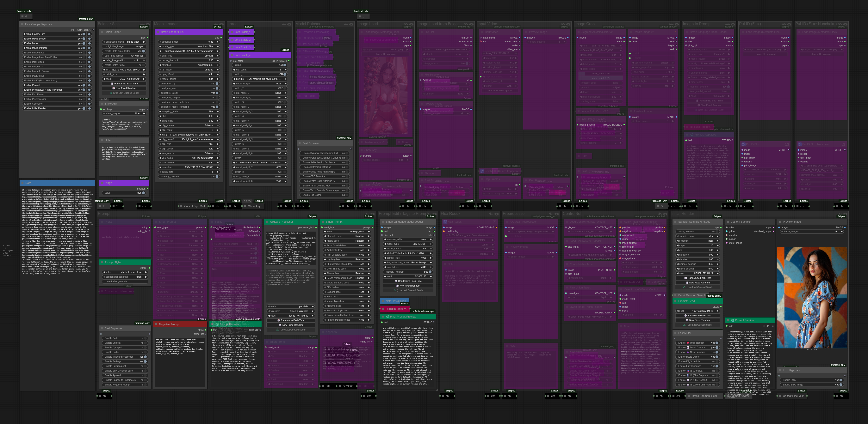The height and width of the screenshot is (424, 868).
Task: Collapse the Negative Prompt node via title dot
Action: 156,324
